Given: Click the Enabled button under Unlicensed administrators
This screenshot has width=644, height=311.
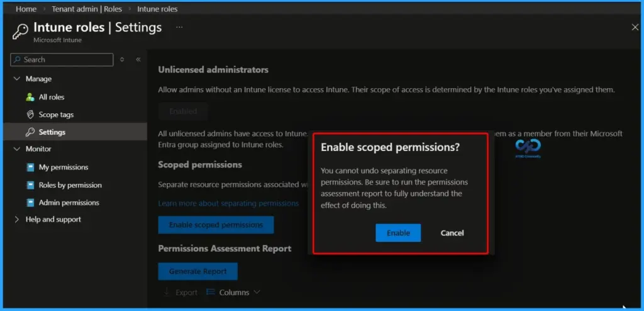Looking at the screenshot, I should pos(183,111).
